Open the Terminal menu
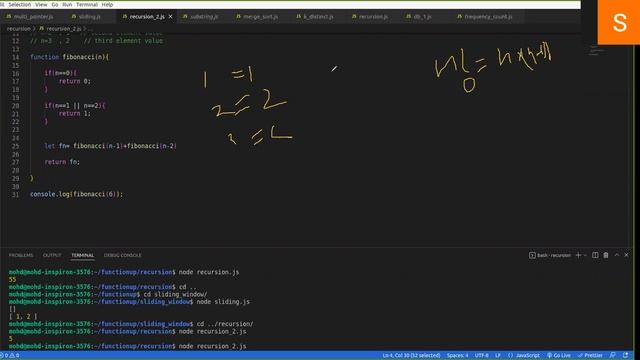This screenshot has width=640, height=360. [87, 4]
